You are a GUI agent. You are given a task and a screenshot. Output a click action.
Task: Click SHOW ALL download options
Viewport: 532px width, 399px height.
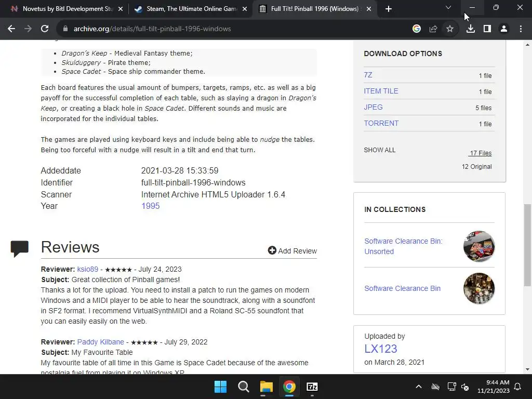coord(379,150)
